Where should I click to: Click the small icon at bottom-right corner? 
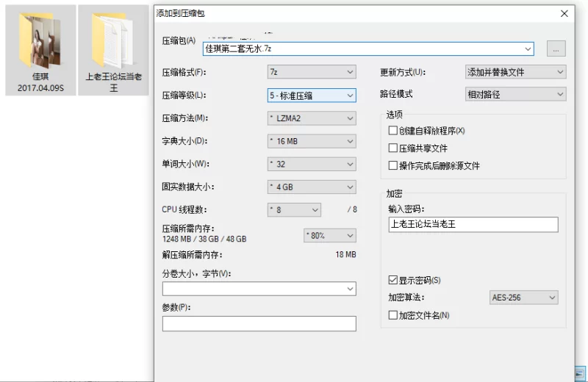(x=580, y=373)
